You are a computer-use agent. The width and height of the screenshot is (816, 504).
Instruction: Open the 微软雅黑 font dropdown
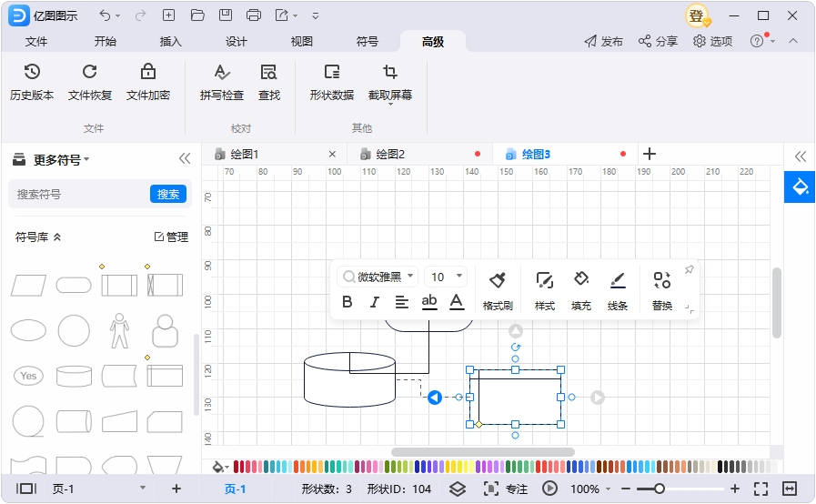(x=378, y=277)
